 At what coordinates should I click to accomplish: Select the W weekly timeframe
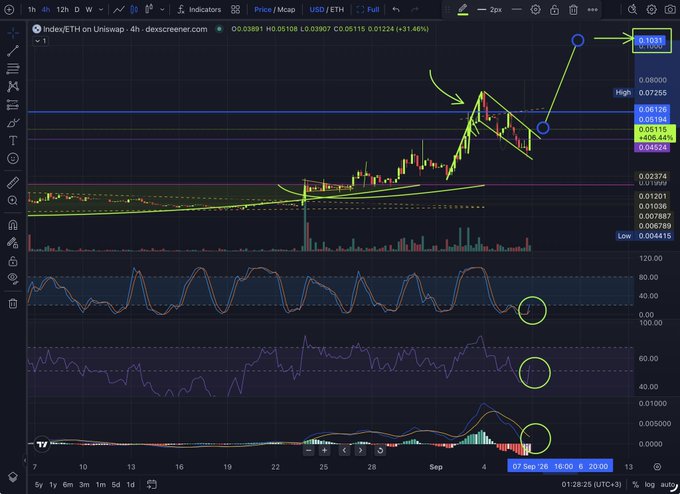point(89,9)
